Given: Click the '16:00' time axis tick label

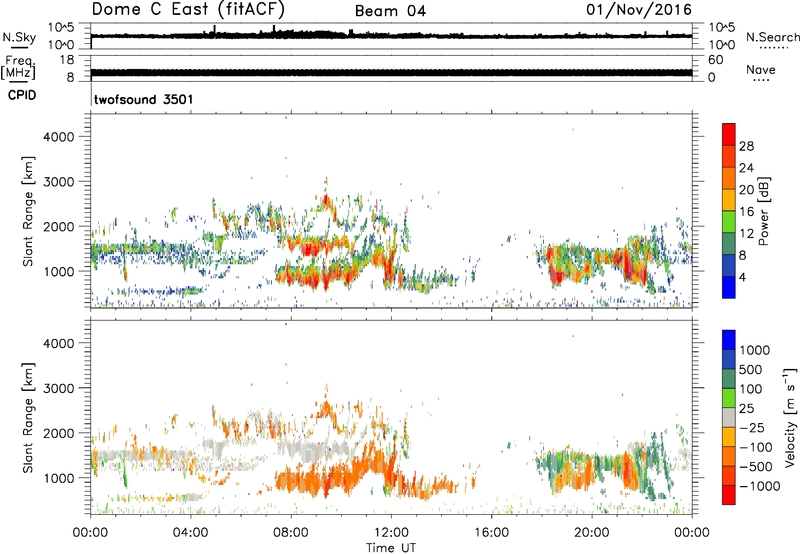Looking at the screenshot, I should [491, 533].
